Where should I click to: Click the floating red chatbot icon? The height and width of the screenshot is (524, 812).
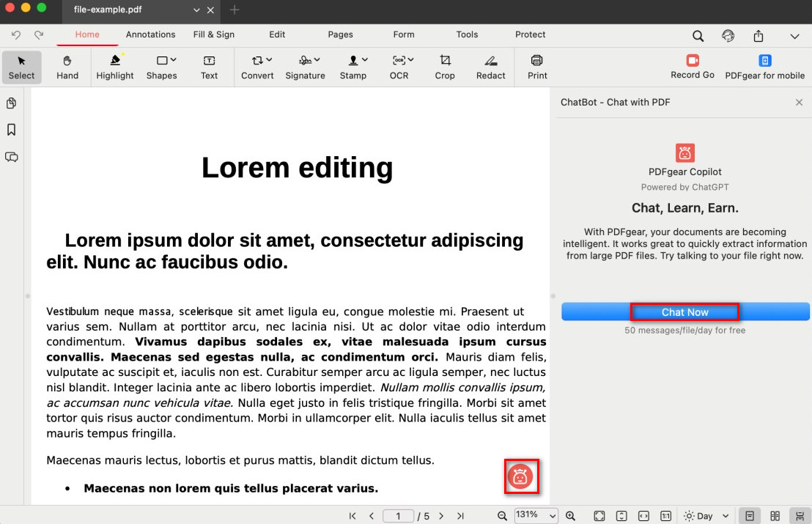click(521, 477)
